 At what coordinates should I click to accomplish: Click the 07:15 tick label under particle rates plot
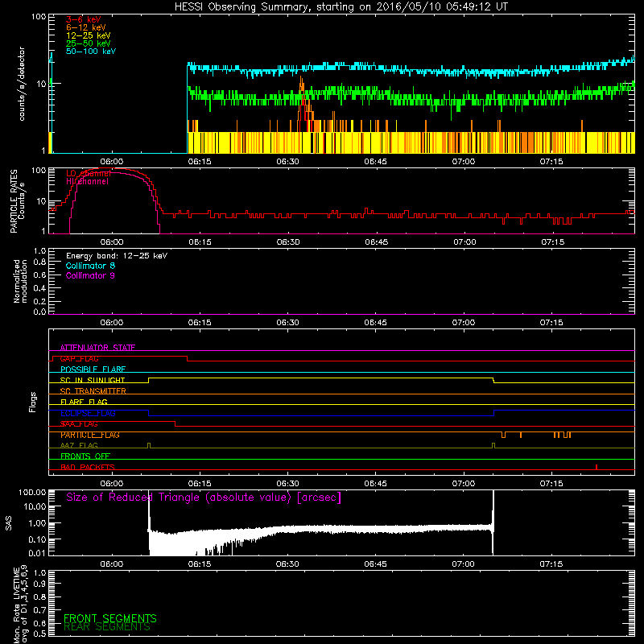[x=552, y=242]
